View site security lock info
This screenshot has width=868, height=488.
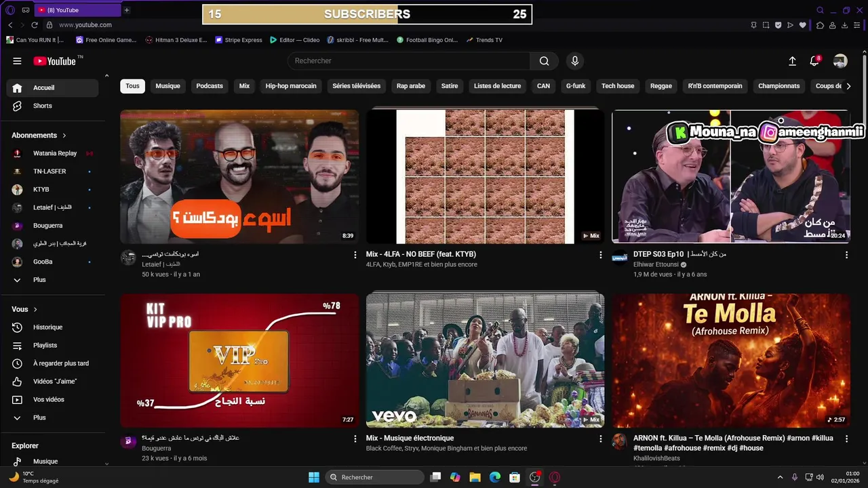(x=50, y=25)
